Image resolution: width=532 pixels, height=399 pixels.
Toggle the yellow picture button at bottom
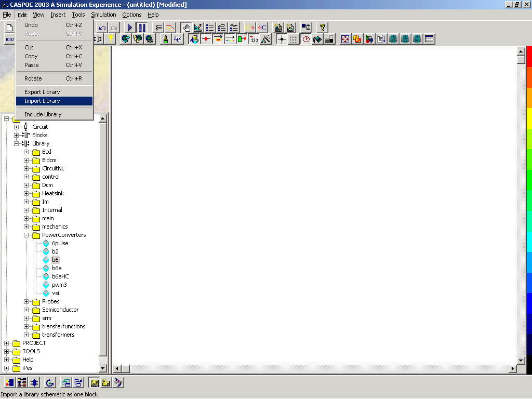[x=95, y=383]
